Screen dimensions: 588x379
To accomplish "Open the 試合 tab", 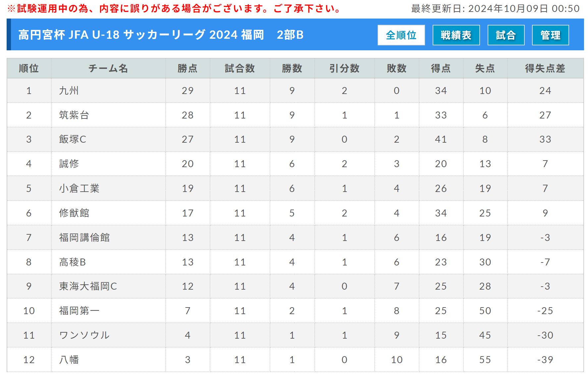I will [506, 35].
